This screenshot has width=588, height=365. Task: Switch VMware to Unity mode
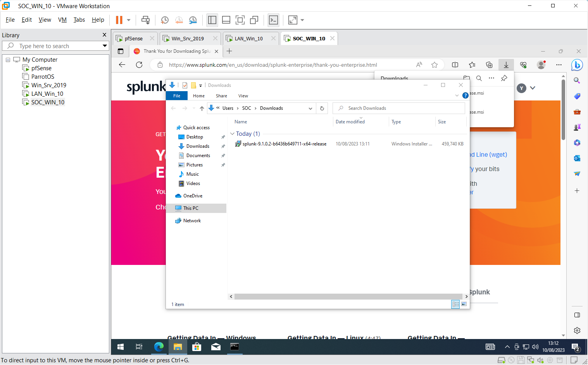tap(254, 20)
